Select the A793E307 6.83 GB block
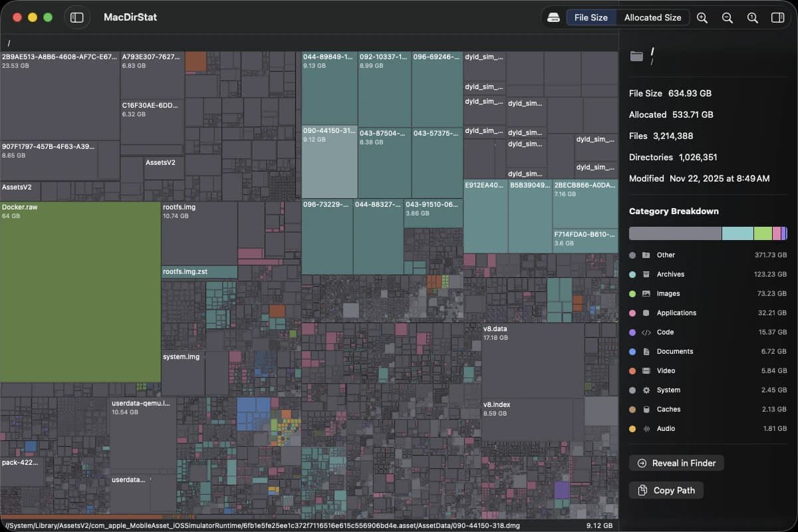Screen dimensions: 798x532 (152, 75)
